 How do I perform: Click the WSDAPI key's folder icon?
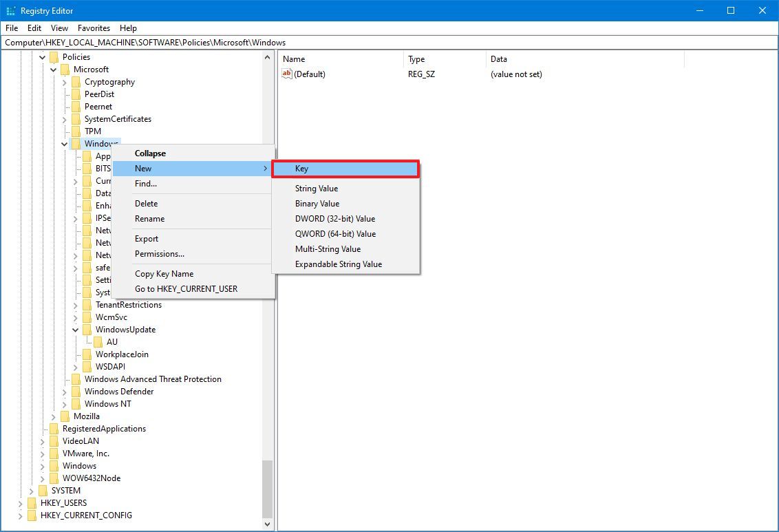87,366
